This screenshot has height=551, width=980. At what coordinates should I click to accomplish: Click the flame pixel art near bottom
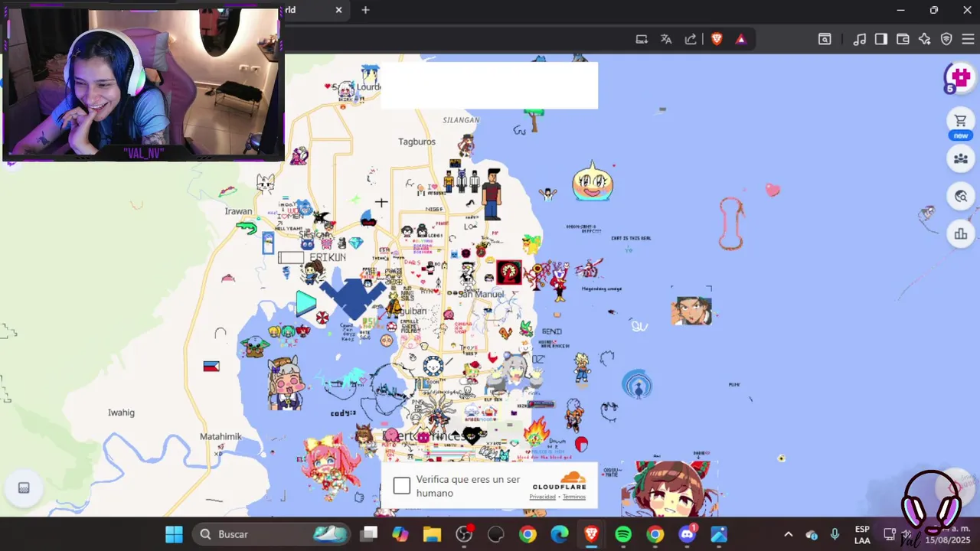pyautogui.click(x=536, y=432)
